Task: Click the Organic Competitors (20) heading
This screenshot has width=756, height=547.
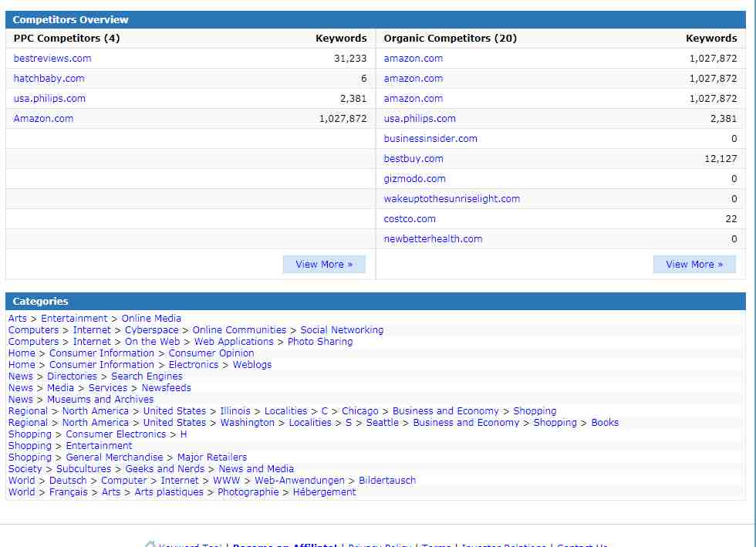Action: 451,38
